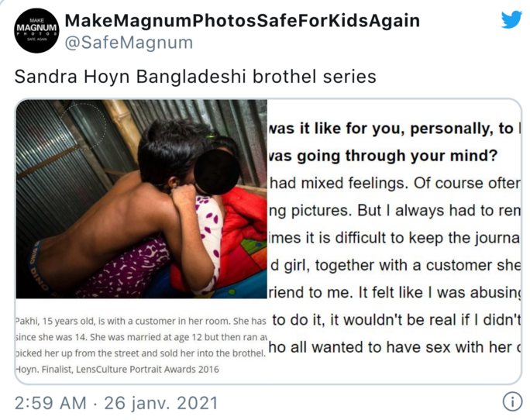Open the tweet info icon
Viewport: 530px width, 420px height.
click(x=512, y=402)
